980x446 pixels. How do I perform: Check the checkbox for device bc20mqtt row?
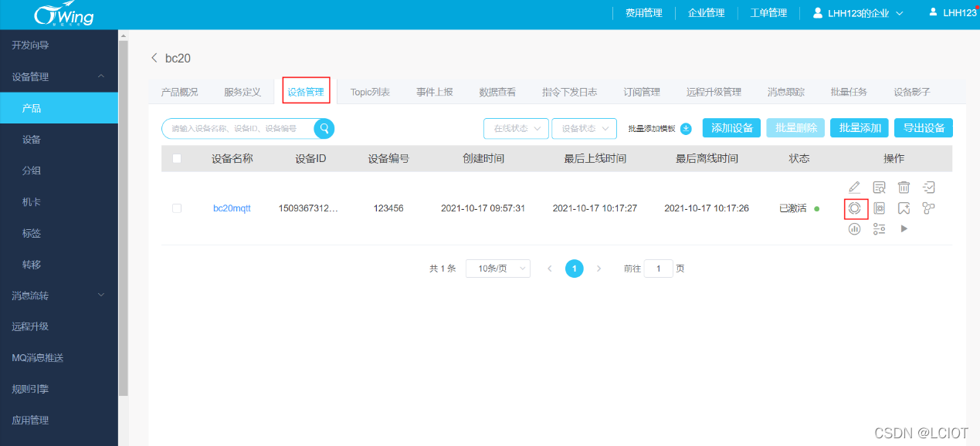[177, 208]
